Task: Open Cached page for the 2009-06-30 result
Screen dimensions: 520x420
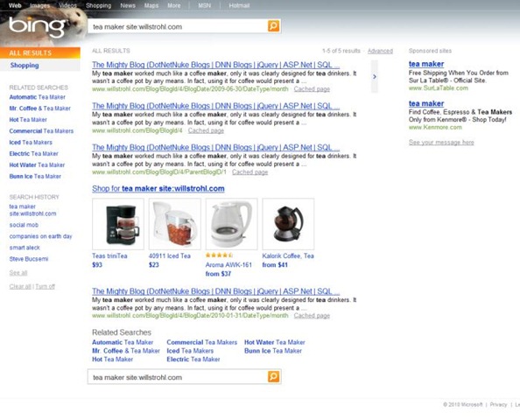Action: point(312,89)
